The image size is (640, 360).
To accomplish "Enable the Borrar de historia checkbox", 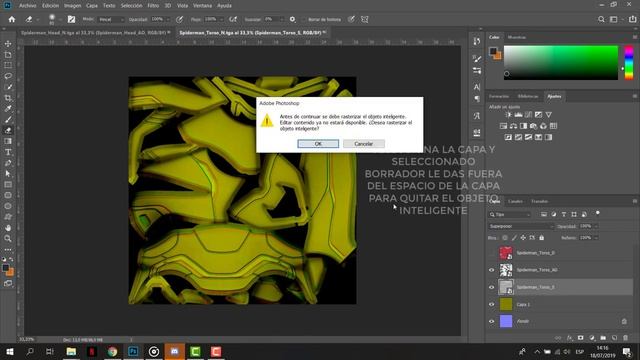I will coord(304,19).
